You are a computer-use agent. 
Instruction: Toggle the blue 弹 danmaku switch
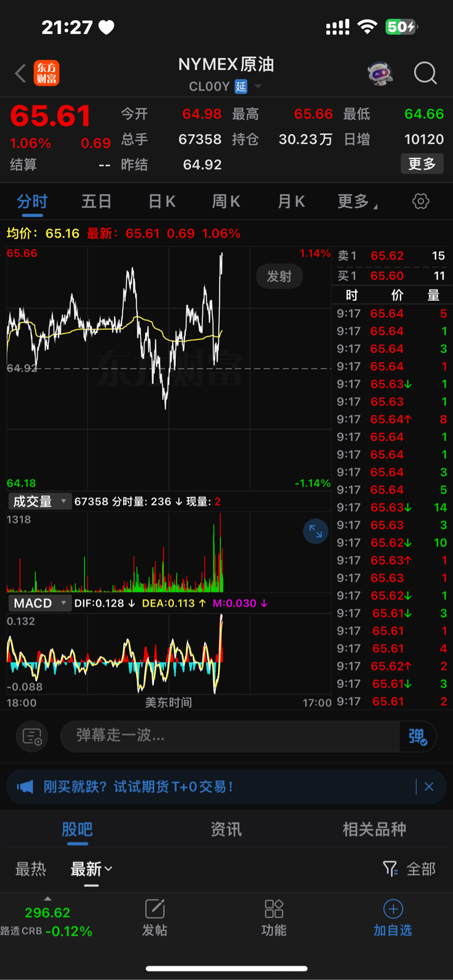418,736
